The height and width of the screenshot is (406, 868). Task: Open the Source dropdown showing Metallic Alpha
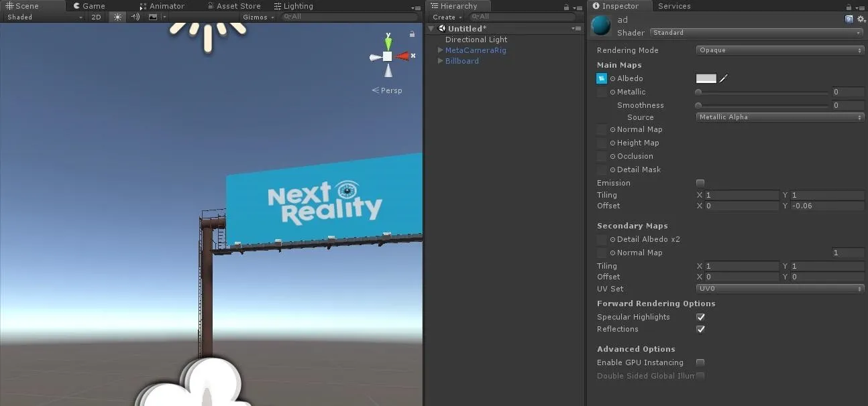point(780,117)
